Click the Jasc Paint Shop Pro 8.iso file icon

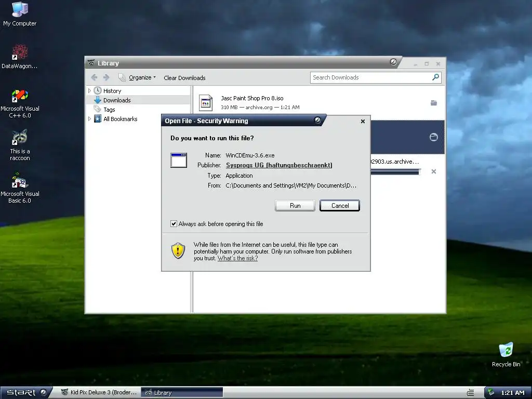coord(206,102)
